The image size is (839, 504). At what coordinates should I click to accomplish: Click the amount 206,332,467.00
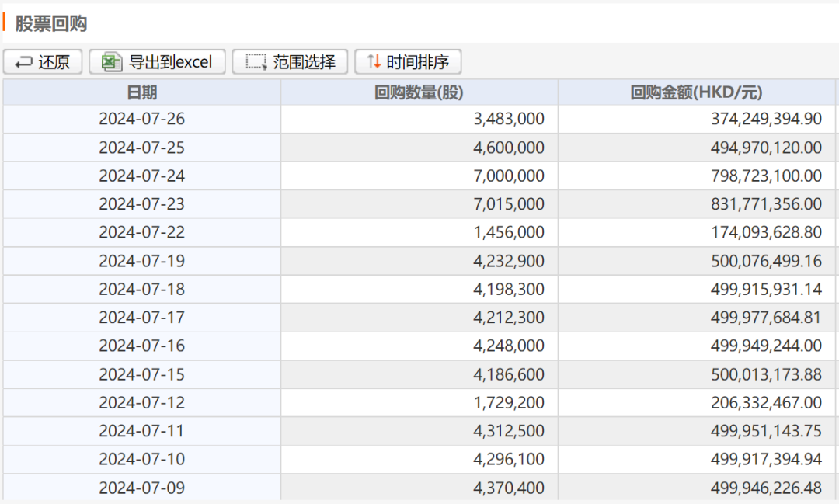tap(766, 402)
